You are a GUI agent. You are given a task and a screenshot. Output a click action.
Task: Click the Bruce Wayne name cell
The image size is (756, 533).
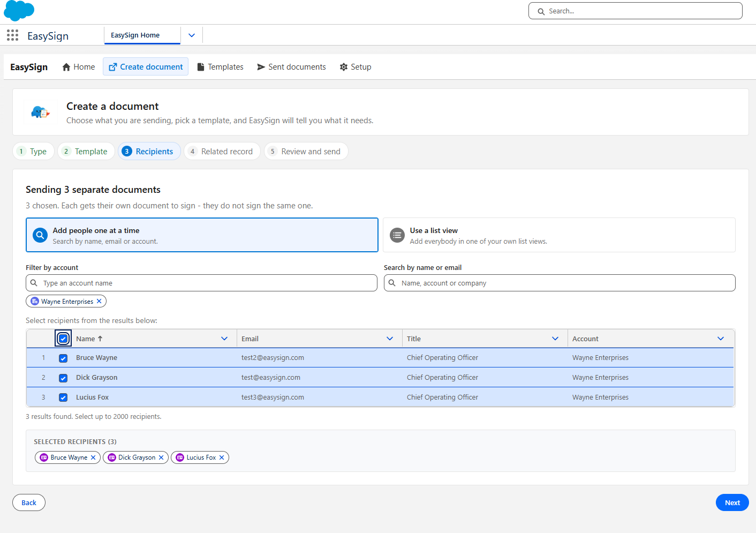(x=96, y=358)
